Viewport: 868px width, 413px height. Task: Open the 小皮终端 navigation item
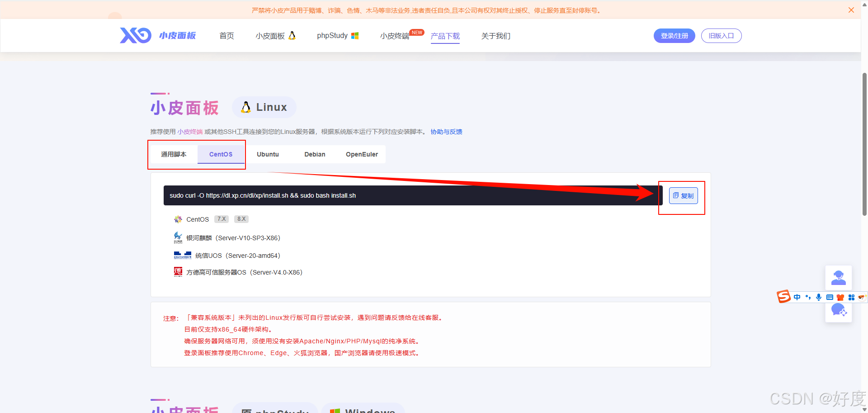click(x=395, y=36)
